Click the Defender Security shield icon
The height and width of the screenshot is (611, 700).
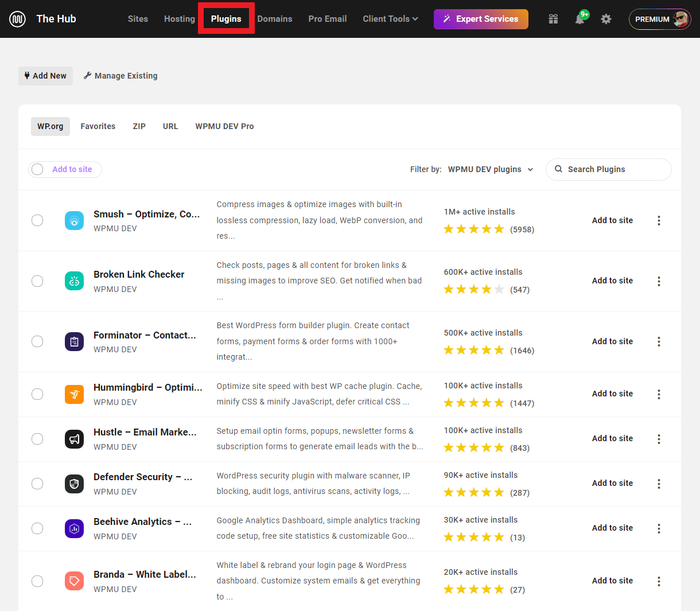coord(74,484)
